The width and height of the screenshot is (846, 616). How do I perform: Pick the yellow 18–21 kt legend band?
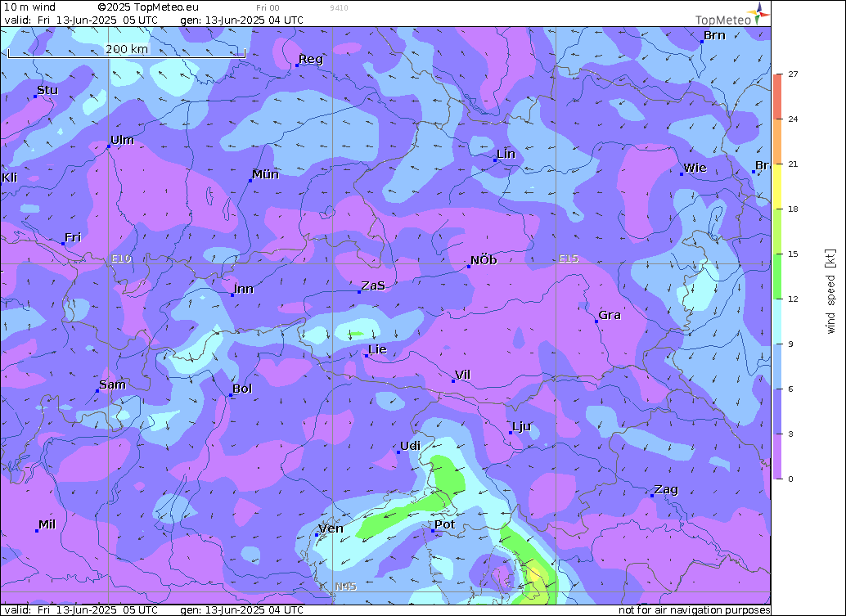777,187
